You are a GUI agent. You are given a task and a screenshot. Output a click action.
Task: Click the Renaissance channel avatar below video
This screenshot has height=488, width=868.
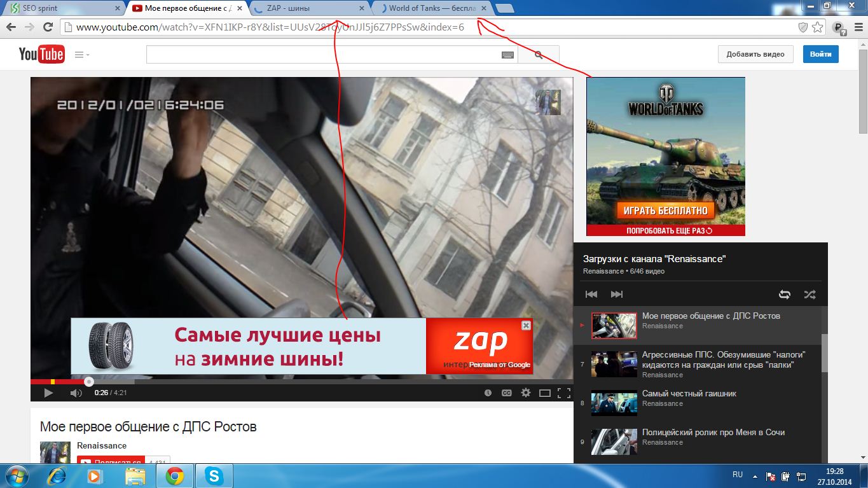tap(55, 452)
